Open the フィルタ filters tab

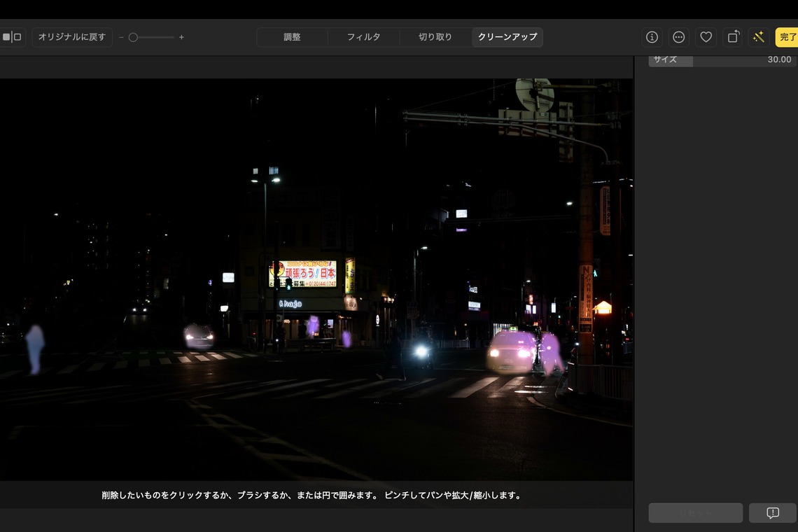tap(364, 36)
